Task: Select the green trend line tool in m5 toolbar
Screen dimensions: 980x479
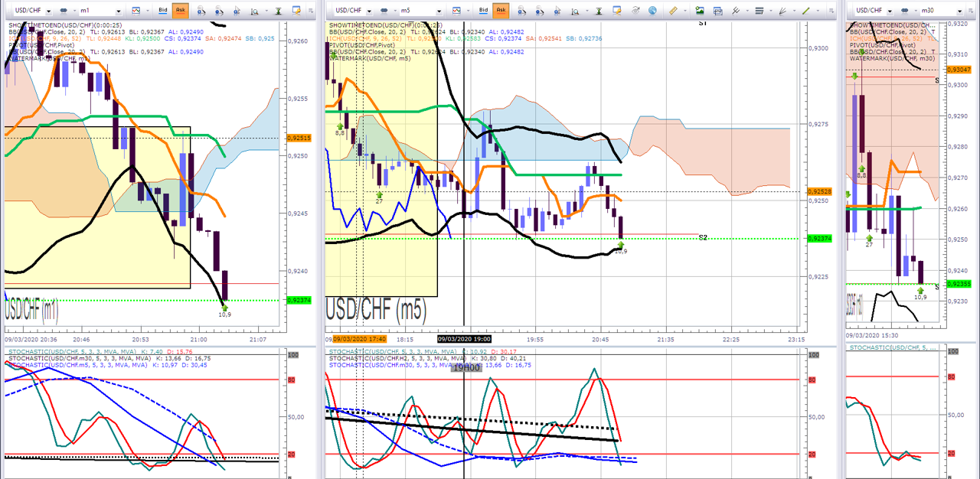Action: 806,11
